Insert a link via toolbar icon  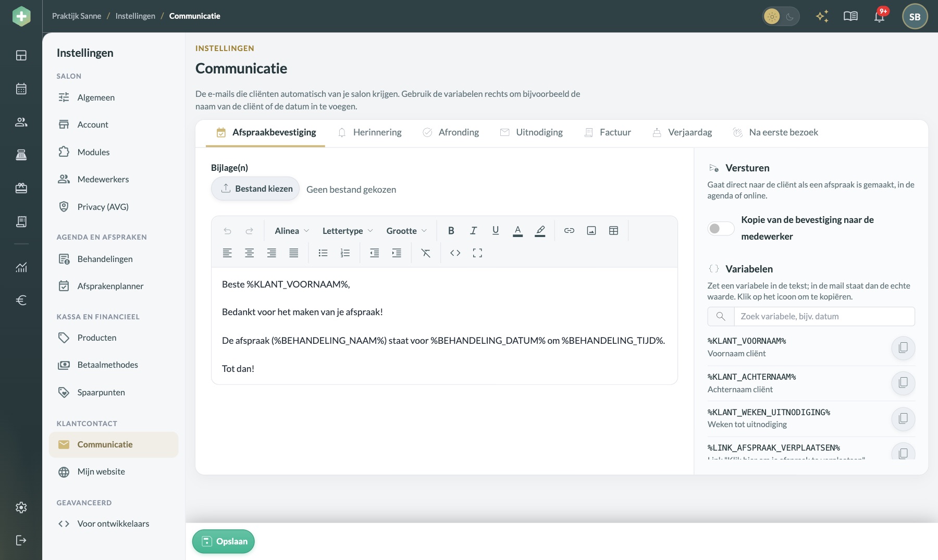pos(569,230)
